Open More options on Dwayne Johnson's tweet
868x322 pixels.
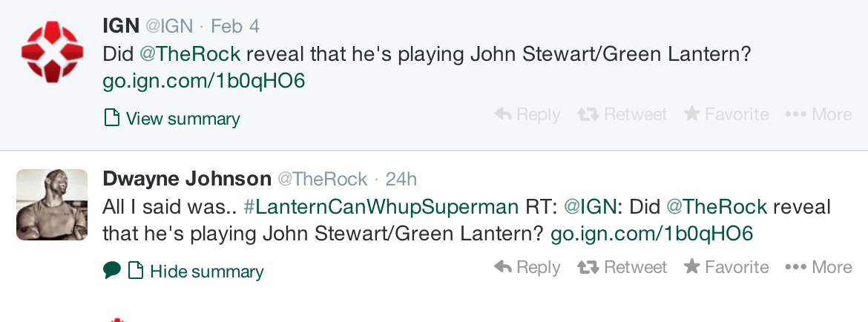point(818,267)
